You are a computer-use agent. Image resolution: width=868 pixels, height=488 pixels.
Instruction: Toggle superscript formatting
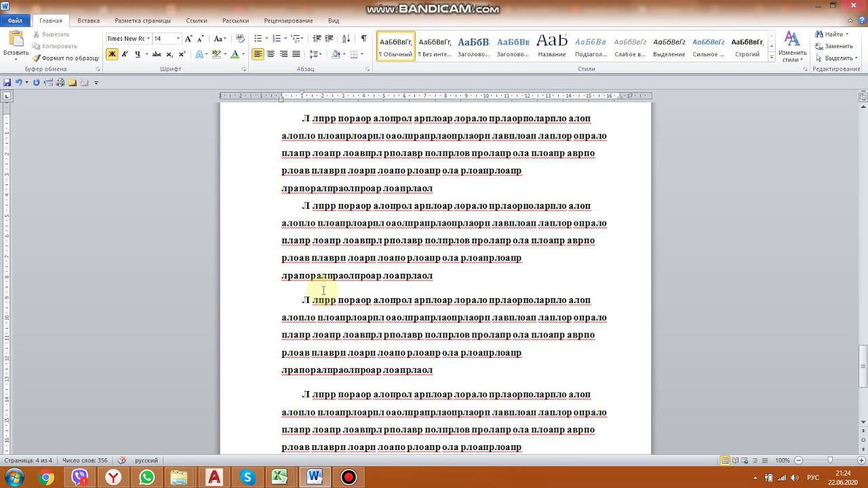[182, 54]
